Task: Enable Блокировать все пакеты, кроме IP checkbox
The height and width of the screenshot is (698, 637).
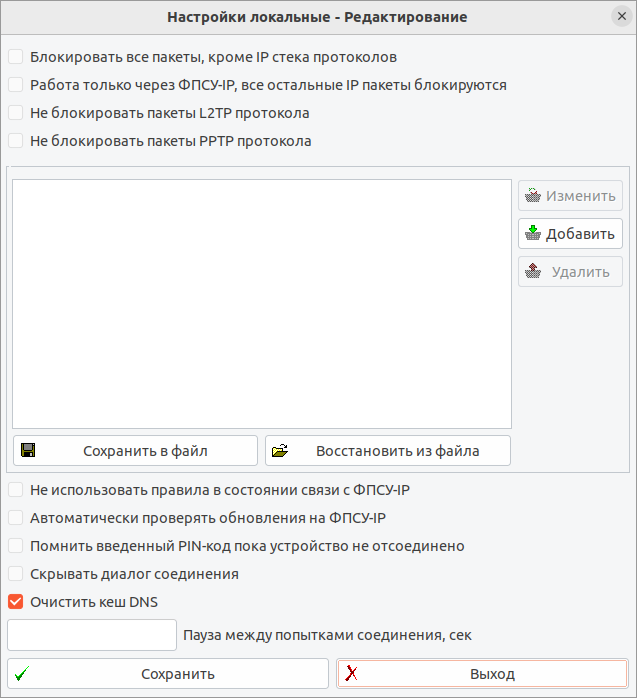Action: pos(15,57)
